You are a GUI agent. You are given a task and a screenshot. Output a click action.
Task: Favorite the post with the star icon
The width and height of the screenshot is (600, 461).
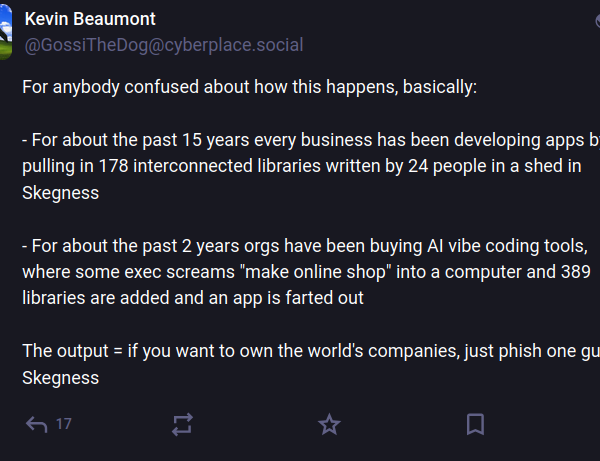tap(329, 425)
